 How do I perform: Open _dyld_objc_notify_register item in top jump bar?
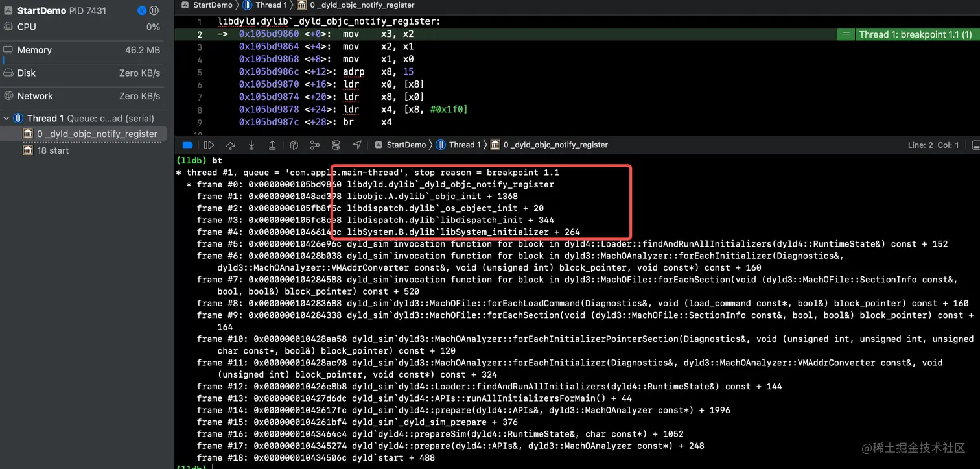pyautogui.click(x=356, y=5)
